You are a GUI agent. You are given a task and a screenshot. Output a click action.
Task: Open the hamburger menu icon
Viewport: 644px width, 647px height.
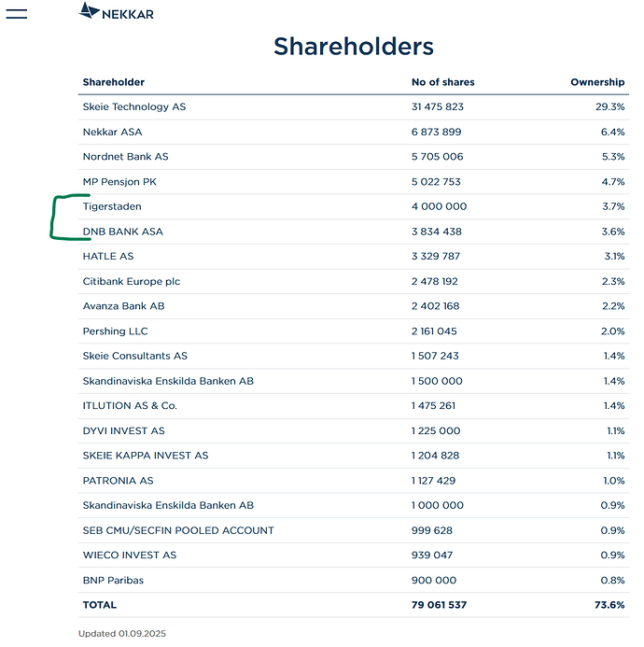(17, 14)
